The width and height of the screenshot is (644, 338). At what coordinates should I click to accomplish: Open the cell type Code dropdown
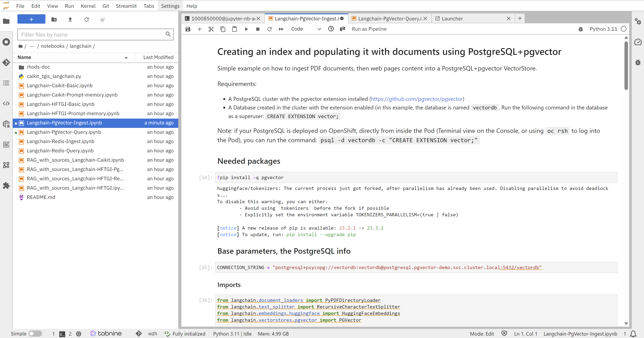tap(306, 29)
